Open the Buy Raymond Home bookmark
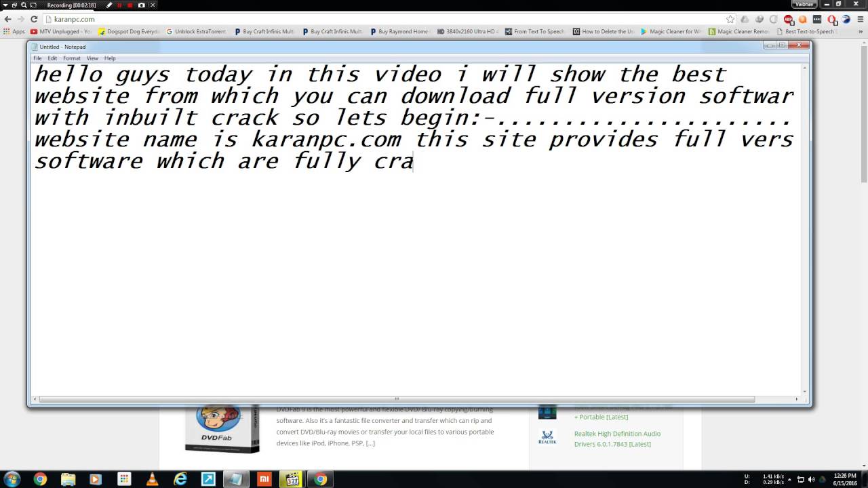Viewport: 868px width, 488px height. [x=400, y=31]
